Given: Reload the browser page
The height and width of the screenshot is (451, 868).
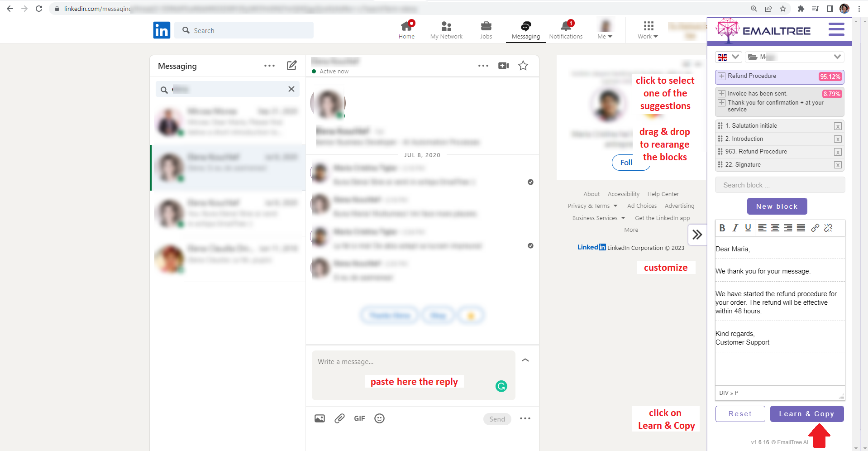Looking at the screenshot, I should point(39,9).
